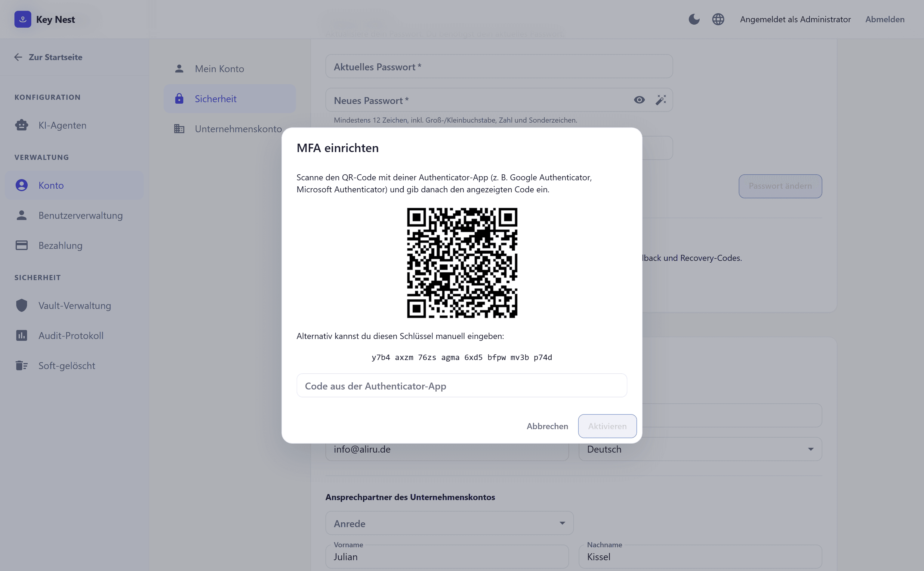Click the Benutzerverwaltung person icon
The height and width of the screenshot is (571, 924).
22,215
